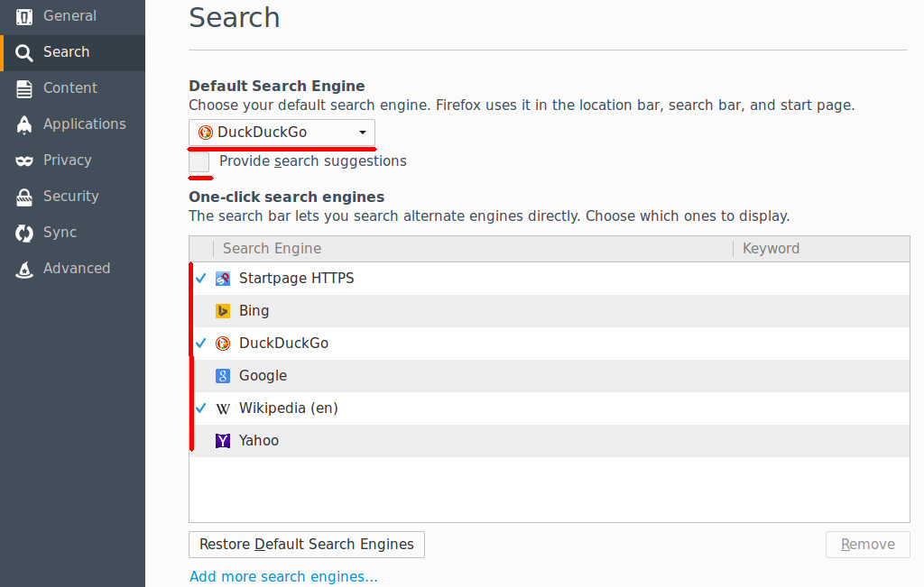
Task: Go to the Advanced preferences tab
Action: click(72, 269)
